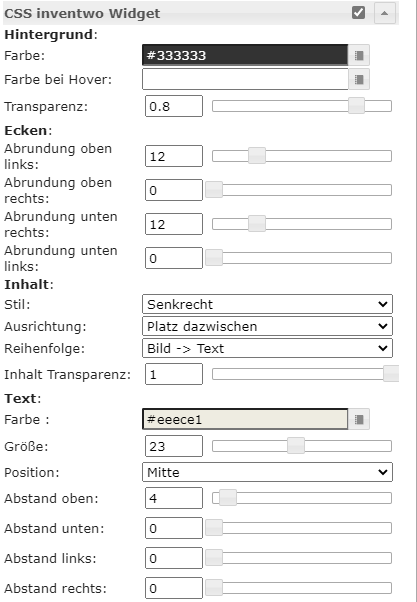Open the Ausrichtung dropdown
This screenshot has width=417, height=602.
tap(267, 326)
